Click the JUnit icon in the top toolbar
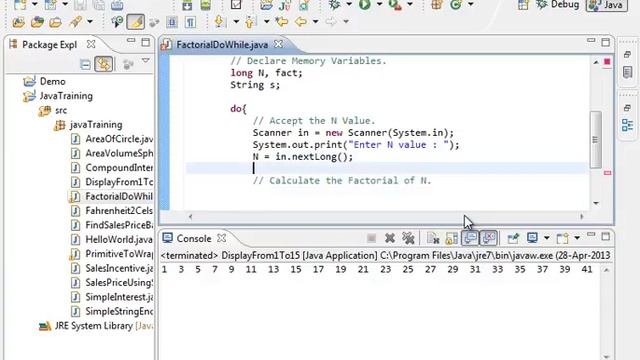The width and height of the screenshot is (640, 360). point(284,5)
